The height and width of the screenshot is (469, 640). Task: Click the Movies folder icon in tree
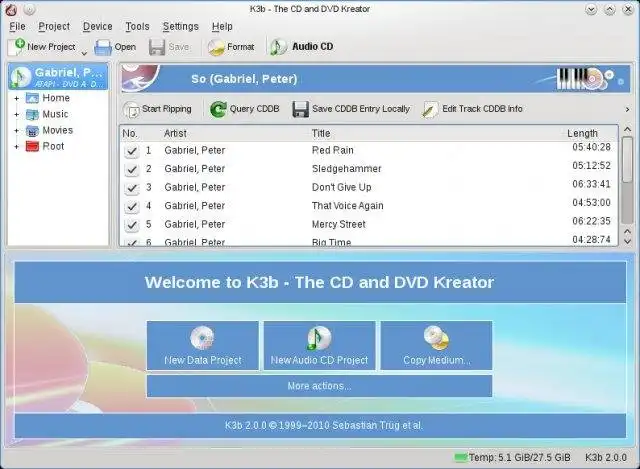[x=32, y=131]
